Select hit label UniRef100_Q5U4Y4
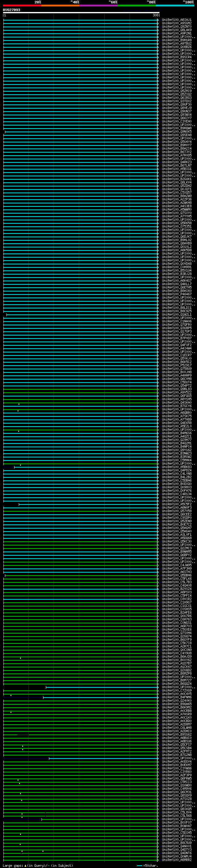Viewport: 197px width, 868px height. pos(177,142)
